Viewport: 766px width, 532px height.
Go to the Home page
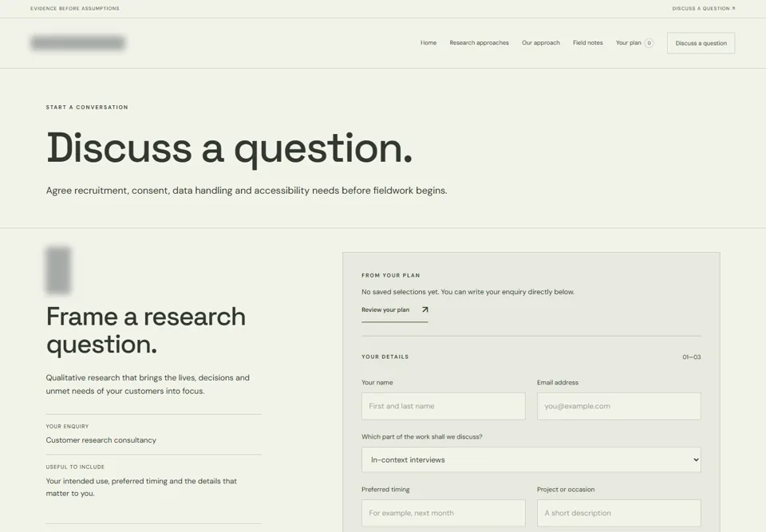(x=428, y=43)
